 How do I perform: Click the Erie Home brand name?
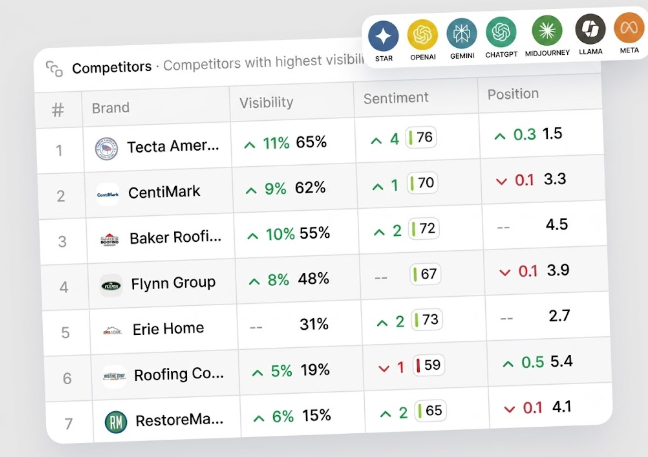(168, 328)
